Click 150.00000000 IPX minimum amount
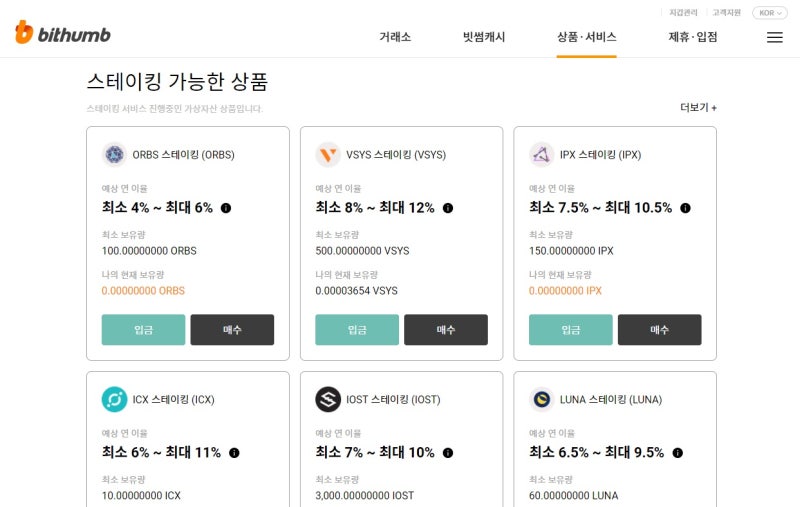The width and height of the screenshot is (800, 507). pyautogui.click(x=571, y=251)
